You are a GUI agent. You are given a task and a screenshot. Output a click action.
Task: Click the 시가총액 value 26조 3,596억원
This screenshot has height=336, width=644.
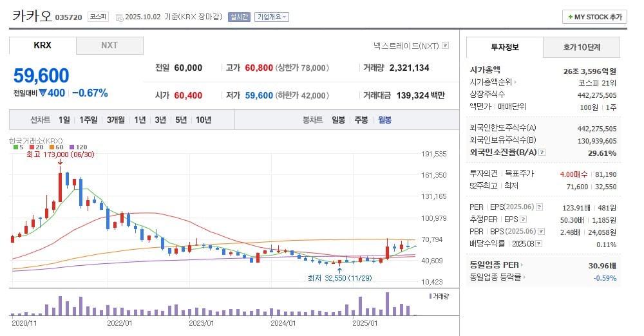point(590,71)
